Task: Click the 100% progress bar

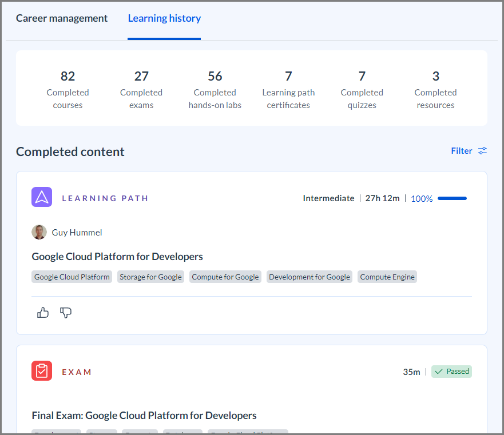Action: coord(452,198)
